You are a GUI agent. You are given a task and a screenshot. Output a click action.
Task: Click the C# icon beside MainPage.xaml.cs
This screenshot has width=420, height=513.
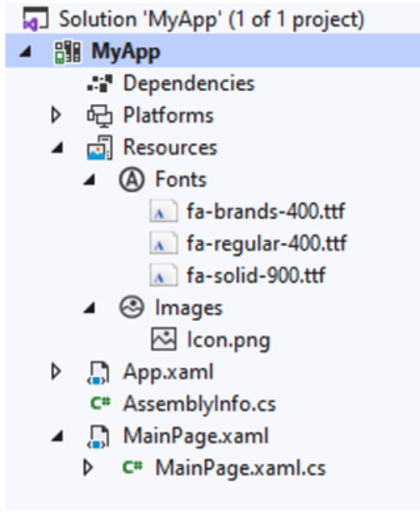click(x=132, y=467)
